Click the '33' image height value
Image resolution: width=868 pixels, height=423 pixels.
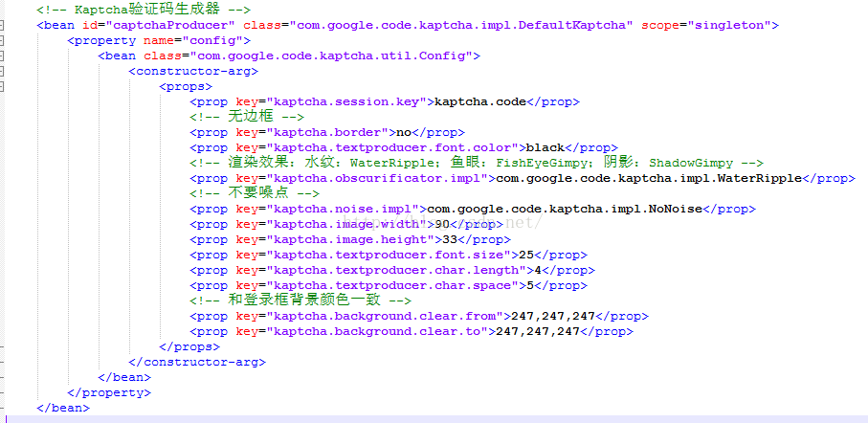tap(450, 240)
